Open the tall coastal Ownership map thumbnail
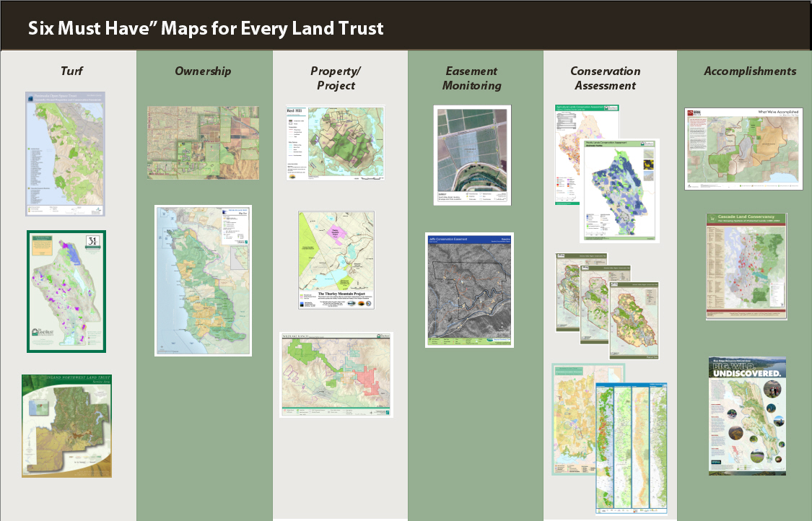The height and width of the screenshot is (521, 812). [x=203, y=281]
